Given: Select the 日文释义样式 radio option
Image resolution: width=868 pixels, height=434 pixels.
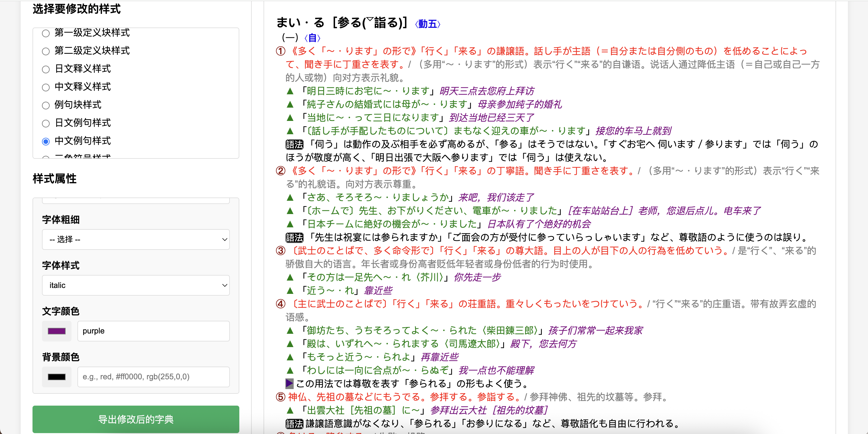Looking at the screenshot, I should click(46, 69).
